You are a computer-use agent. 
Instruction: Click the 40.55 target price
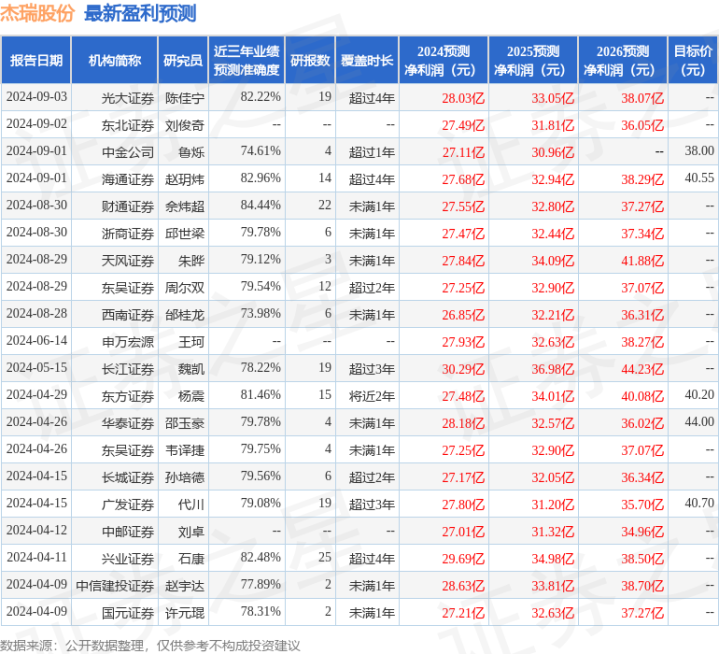click(699, 178)
